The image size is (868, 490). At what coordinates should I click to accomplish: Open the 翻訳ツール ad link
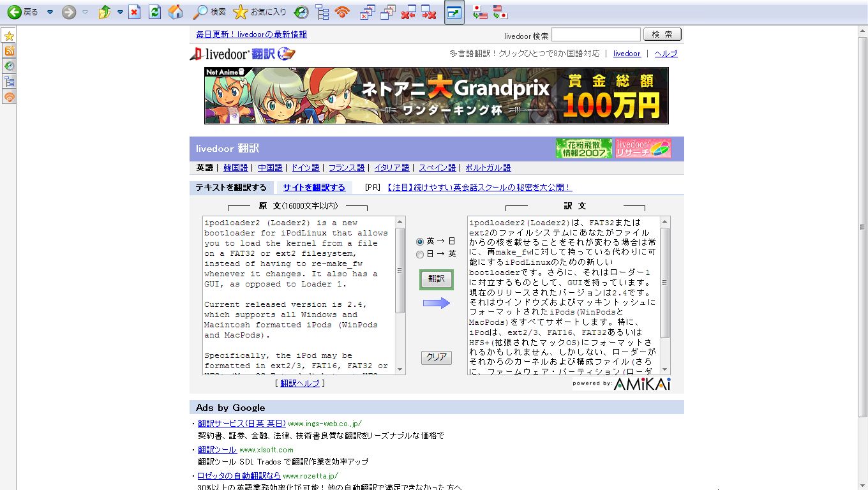(217, 450)
